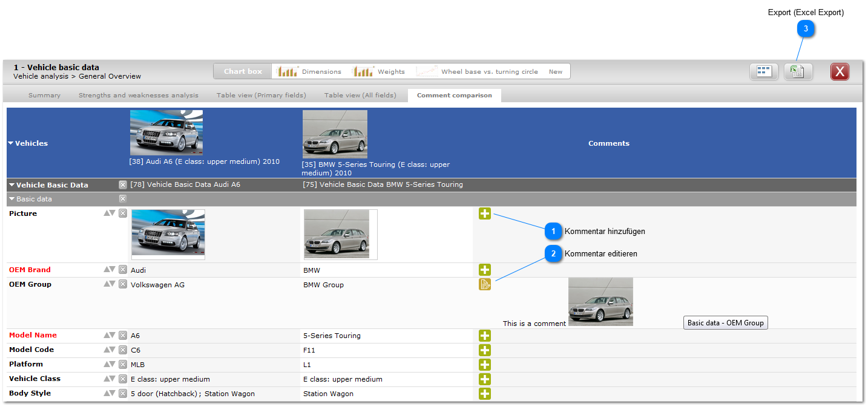Open Strengths and weaknesses analysis tab
Viewport: 868px width, 407px height.
[139, 96]
